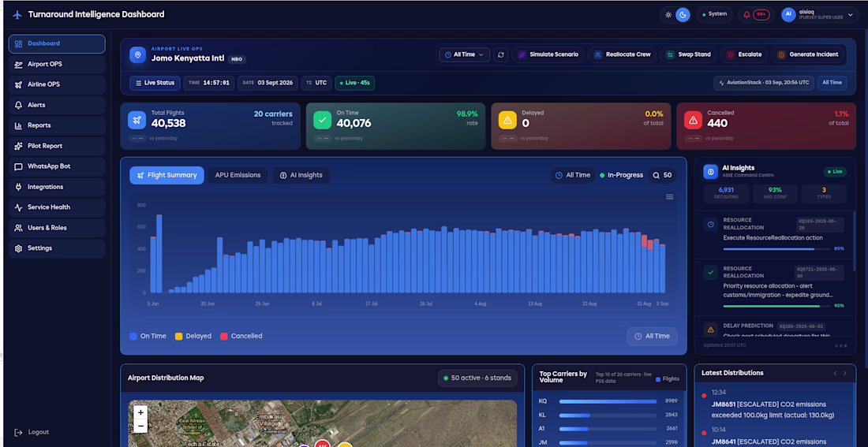
Task: Switch to the AI Insights tab
Action: [x=301, y=175]
